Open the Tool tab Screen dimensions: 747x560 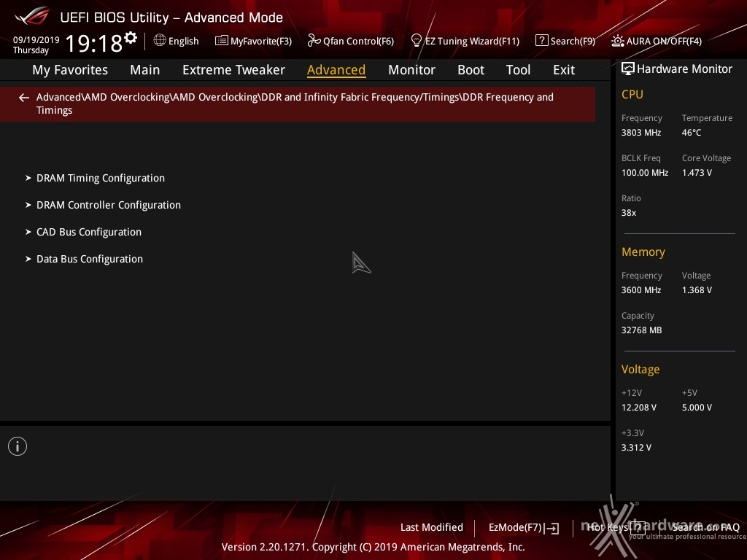click(519, 70)
